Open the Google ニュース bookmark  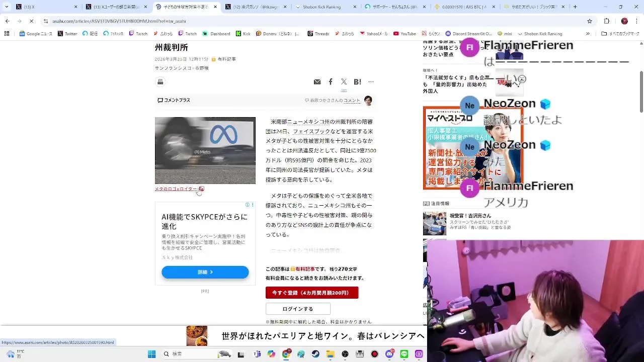(x=36, y=34)
